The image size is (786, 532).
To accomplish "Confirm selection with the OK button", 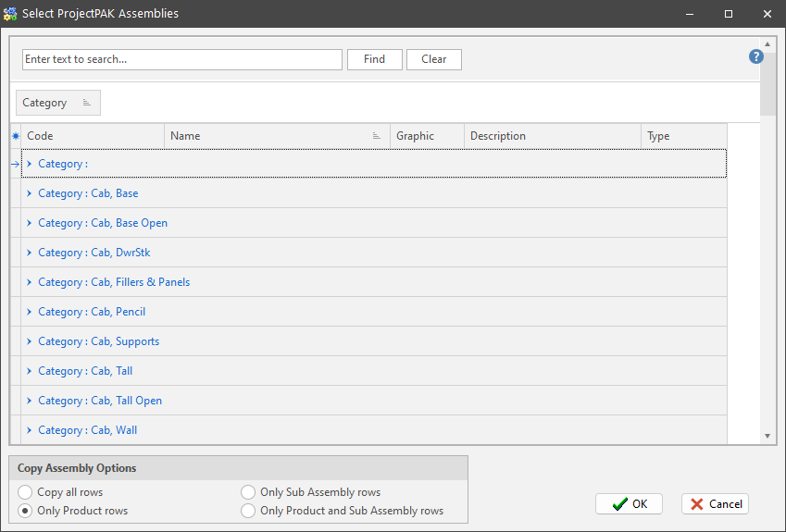I will click(629, 504).
